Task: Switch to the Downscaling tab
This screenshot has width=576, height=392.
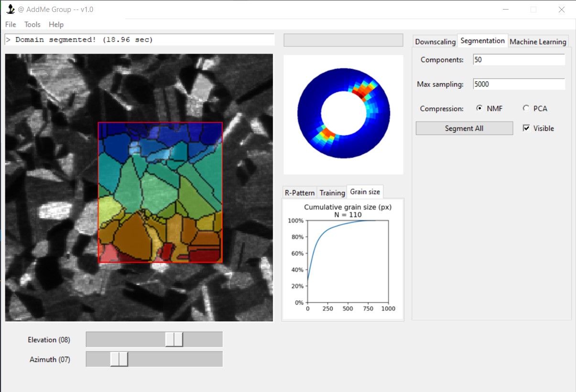Action: click(x=435, y=42)
